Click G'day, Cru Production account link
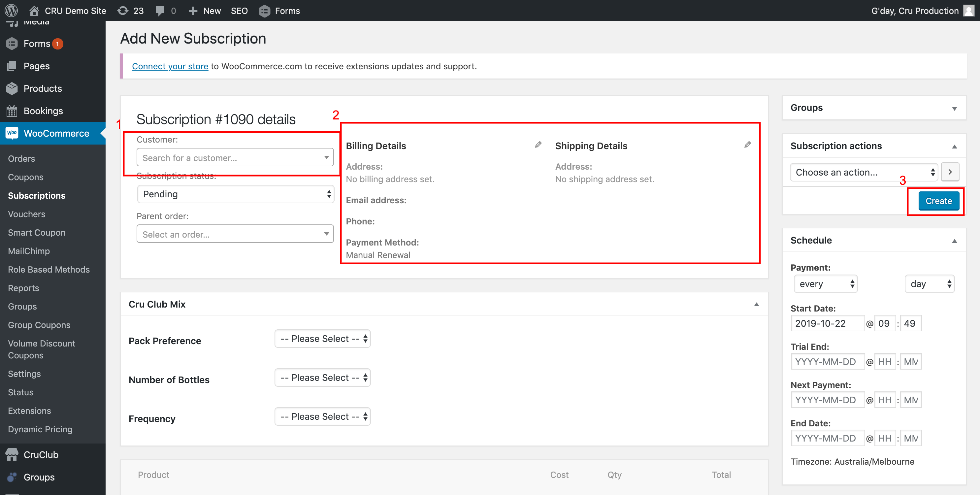The width and height of the screenshot is (980, 495). coord(915,11)
